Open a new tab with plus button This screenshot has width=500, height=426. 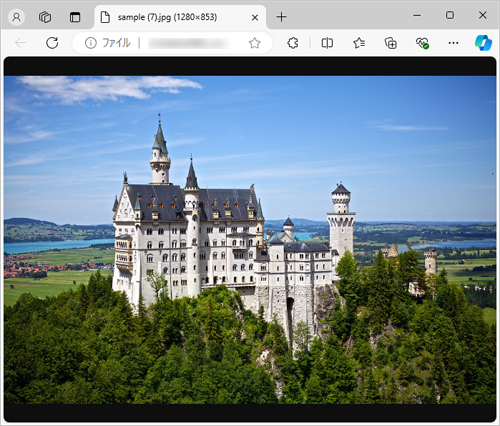click(281, 17)
